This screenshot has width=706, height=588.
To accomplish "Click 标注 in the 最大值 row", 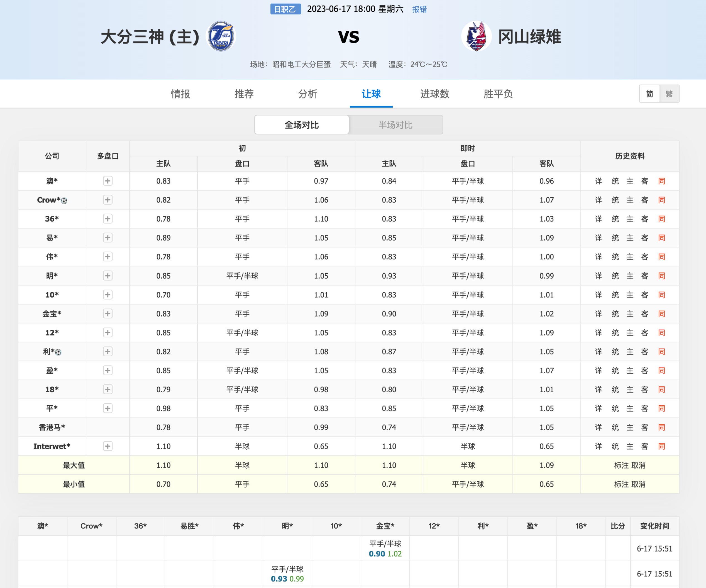I will point(621,465).
